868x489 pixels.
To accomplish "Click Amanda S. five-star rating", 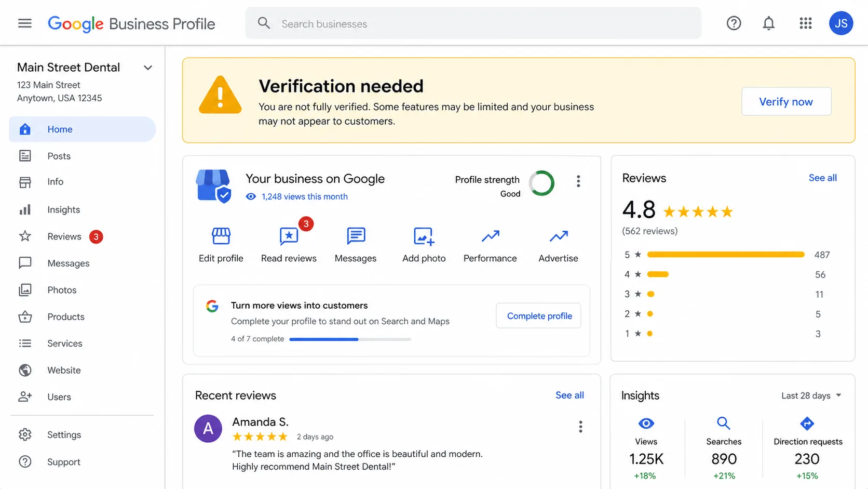I will [260, 437].
